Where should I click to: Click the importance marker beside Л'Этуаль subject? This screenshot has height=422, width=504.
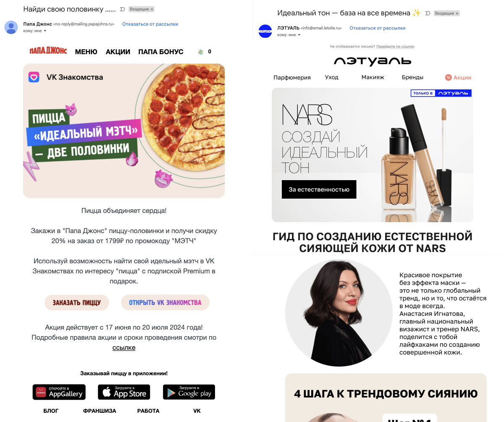(428, 13)
